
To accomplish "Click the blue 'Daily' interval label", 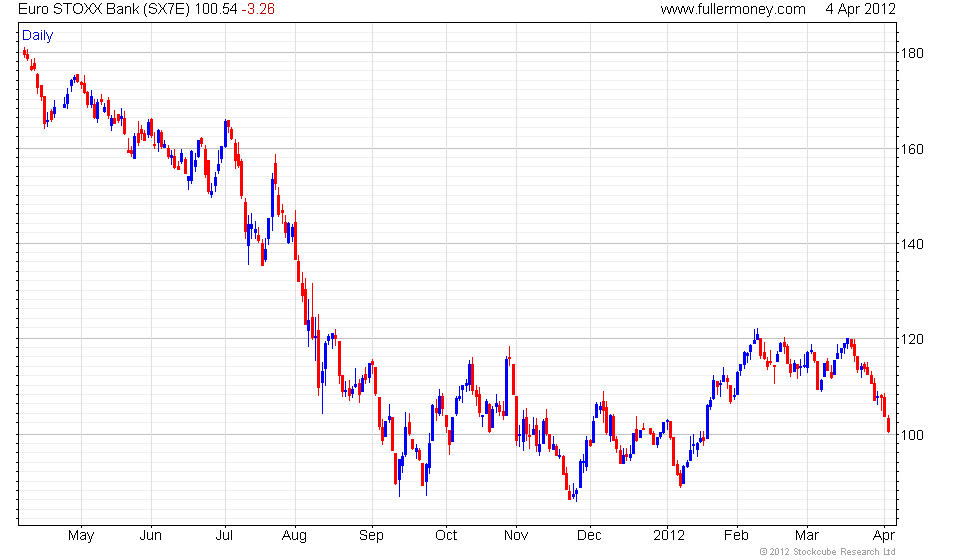I will click(38, 36).
